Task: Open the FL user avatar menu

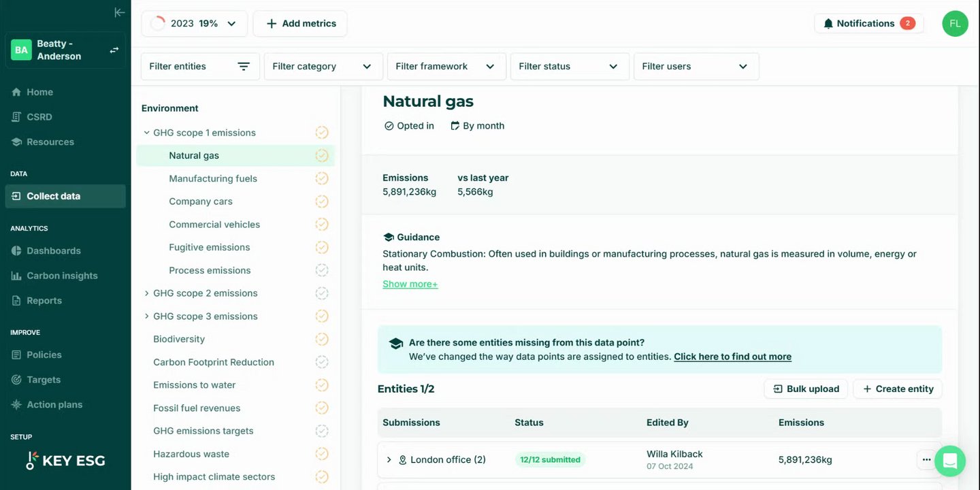Action: [x=955, y=23]
